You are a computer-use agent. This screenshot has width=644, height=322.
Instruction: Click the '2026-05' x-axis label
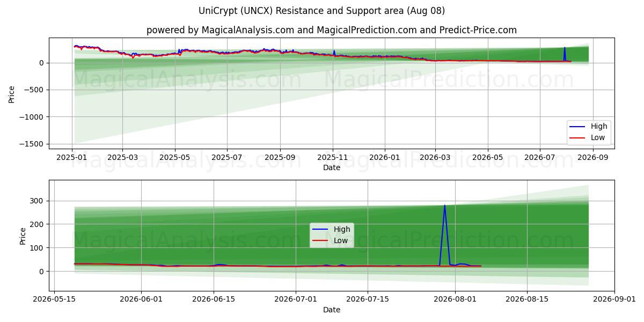pos(487,158)
